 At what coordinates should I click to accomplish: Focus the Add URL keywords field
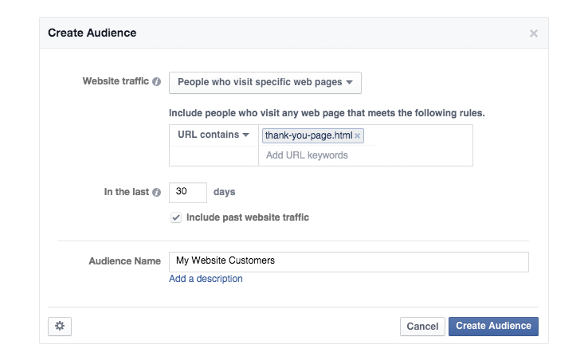[316, 155]
